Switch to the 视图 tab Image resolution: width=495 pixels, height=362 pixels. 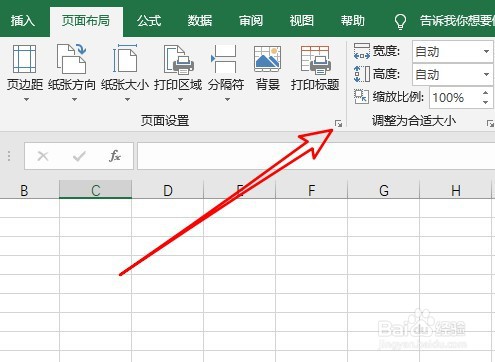pos(302,21)
